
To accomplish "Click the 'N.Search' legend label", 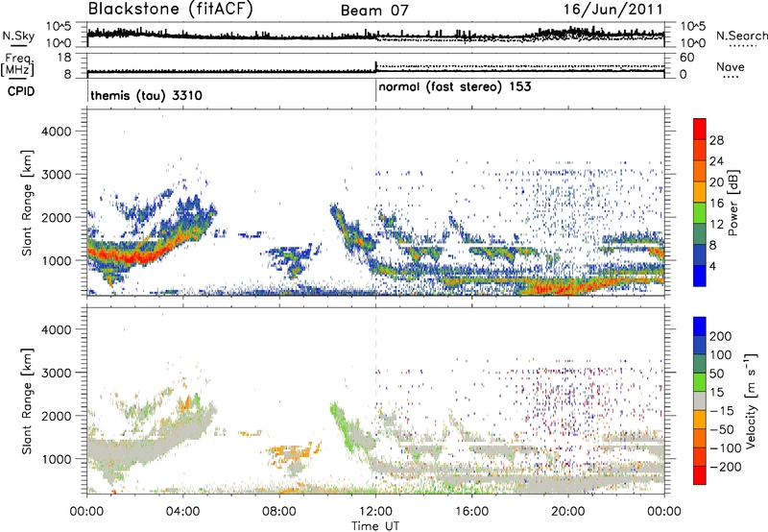I will [x=741, y=36].
